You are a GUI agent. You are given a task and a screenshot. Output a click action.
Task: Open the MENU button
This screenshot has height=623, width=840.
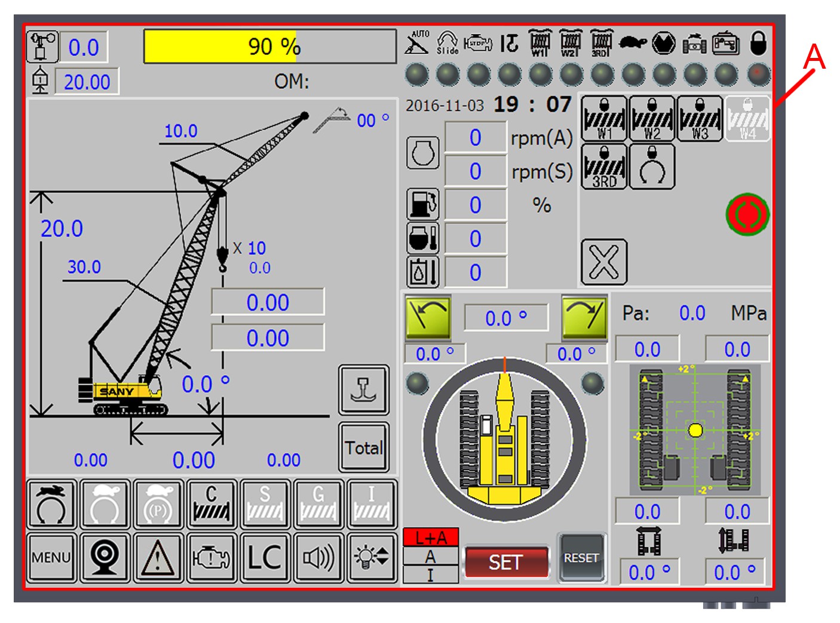(51, 558)
